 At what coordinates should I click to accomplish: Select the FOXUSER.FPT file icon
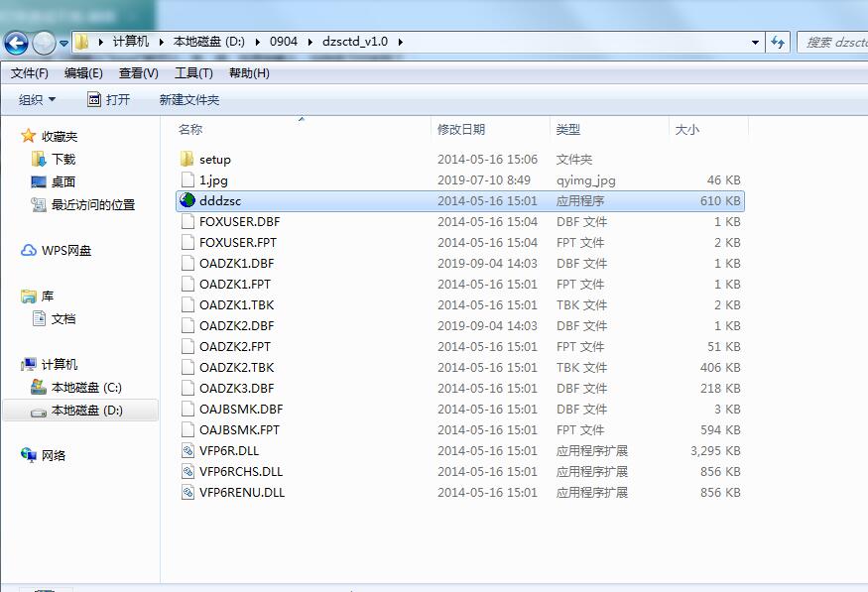tap(187, 242)
